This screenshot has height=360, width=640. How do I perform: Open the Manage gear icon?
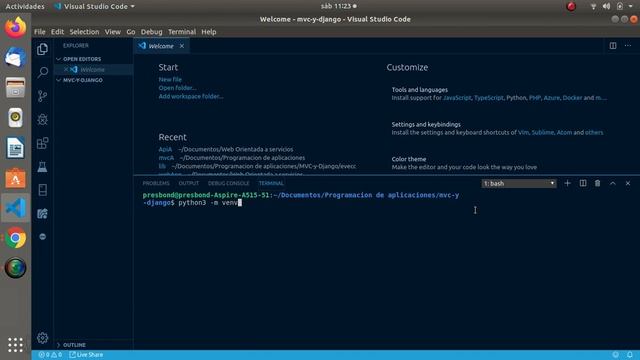point(42,338)
